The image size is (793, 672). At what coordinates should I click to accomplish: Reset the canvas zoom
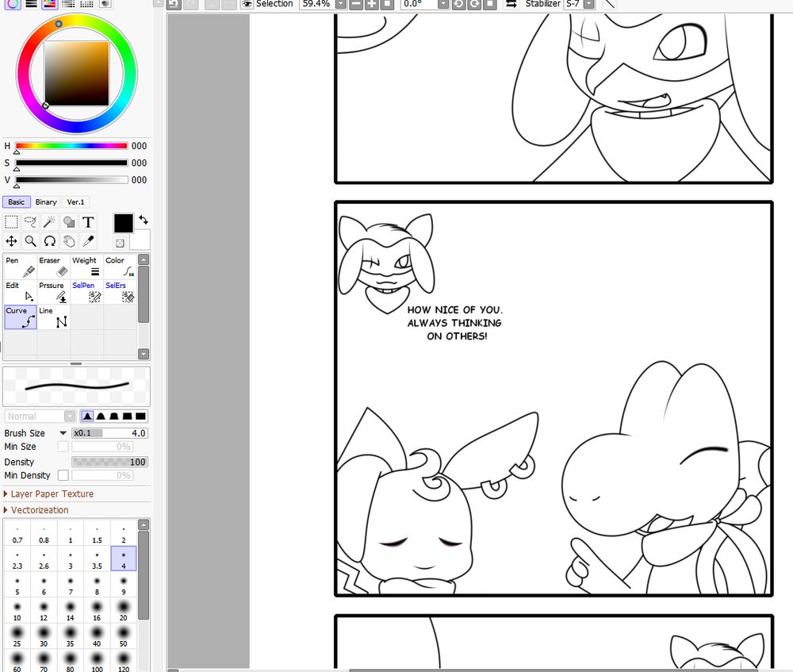[x=388, y=4]
